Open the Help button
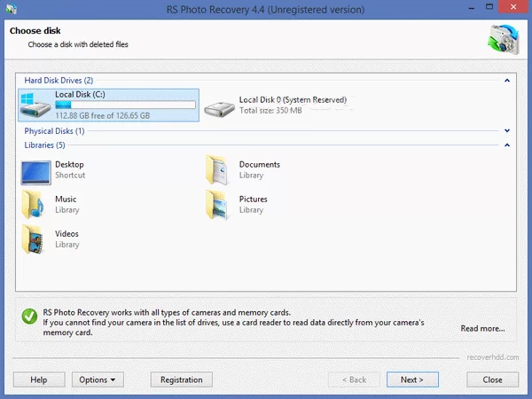 point(39,379)
